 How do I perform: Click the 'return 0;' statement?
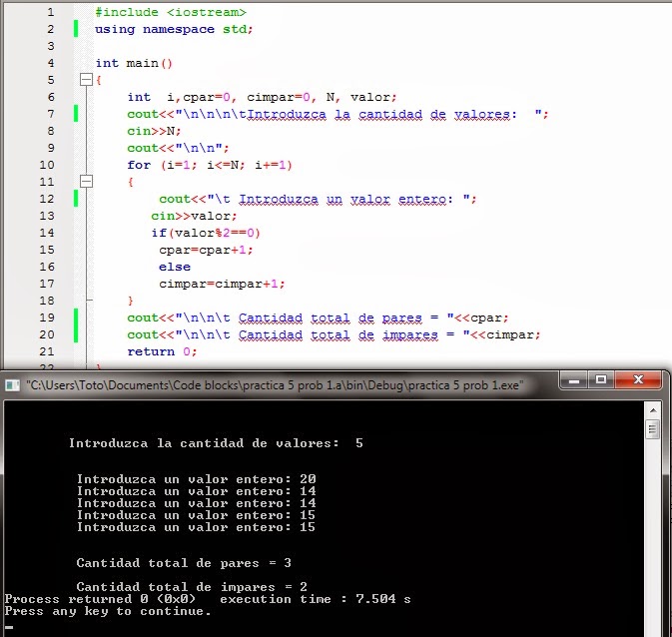pyautogui.click(x=162, y=351)
